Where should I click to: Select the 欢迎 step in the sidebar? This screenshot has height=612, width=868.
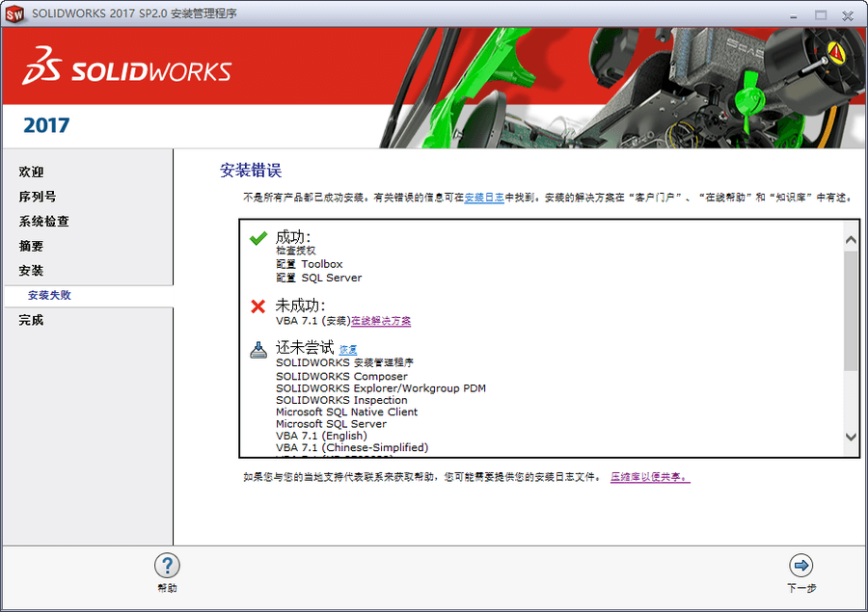click(30, 171)
